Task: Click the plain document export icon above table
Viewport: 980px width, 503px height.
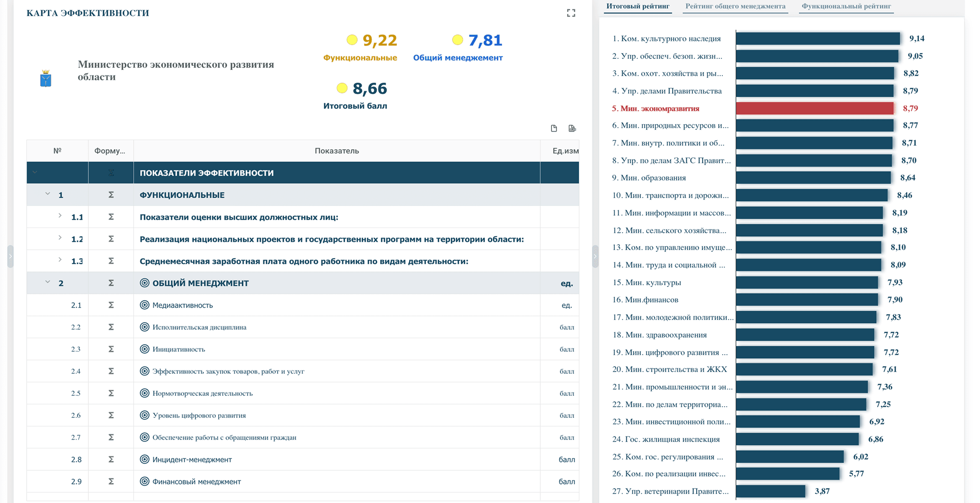Action: point(554,128)
